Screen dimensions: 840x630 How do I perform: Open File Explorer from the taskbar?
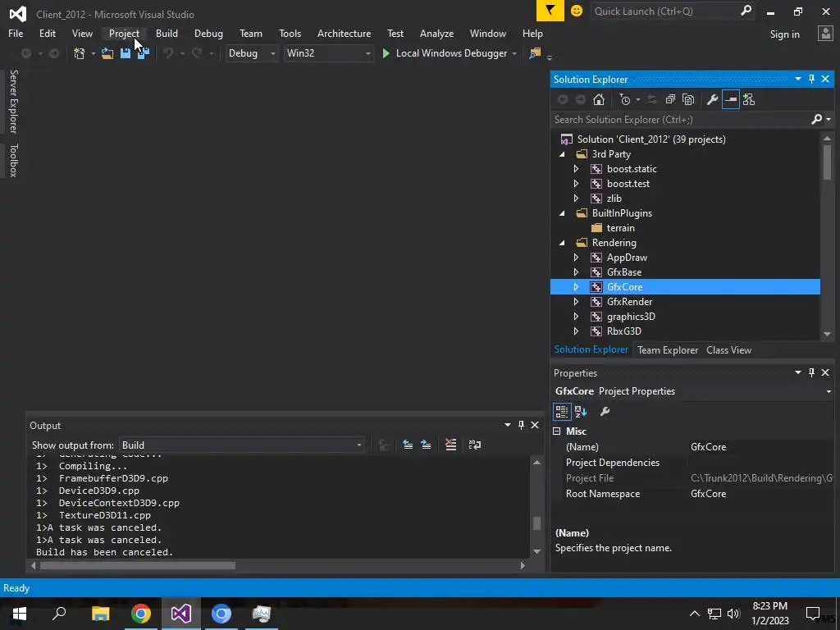pyautogui.click(x=100, y=614)
